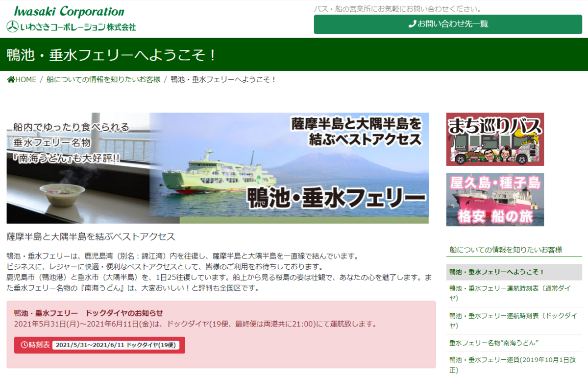Go to HOME in the breadcrumb
588x374 pixels.
click(x=25, y=79)
